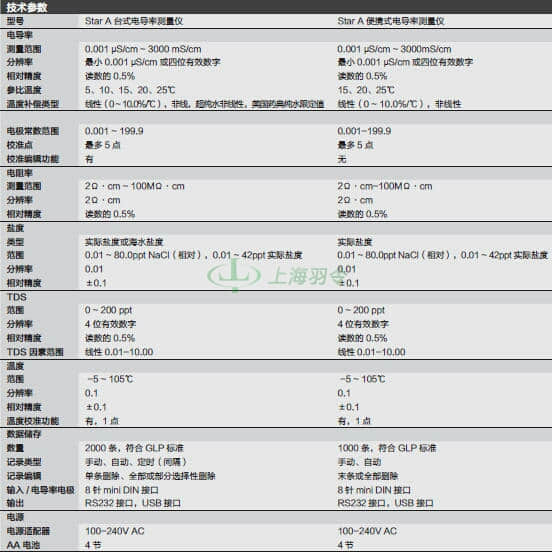Select the value 手动、自动、定时（间隔）

136,462
